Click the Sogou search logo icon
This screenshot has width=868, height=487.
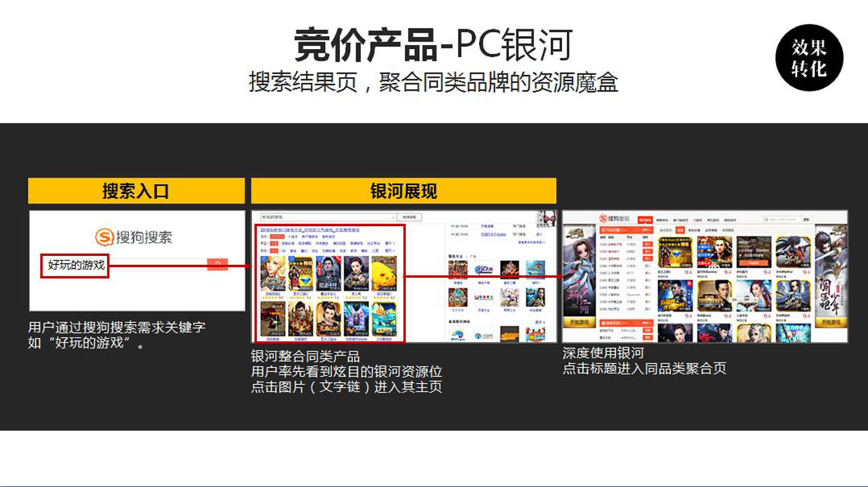pos(104,237)
